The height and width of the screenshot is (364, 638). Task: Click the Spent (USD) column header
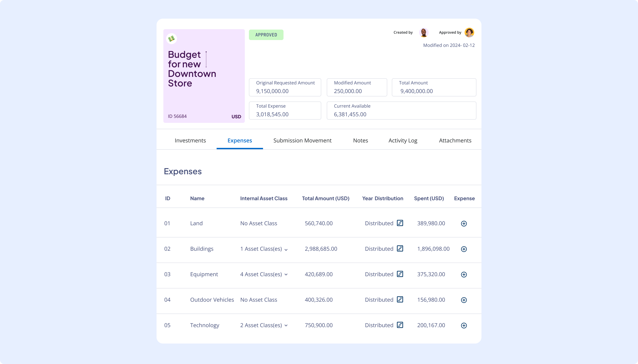coord(429,199)
